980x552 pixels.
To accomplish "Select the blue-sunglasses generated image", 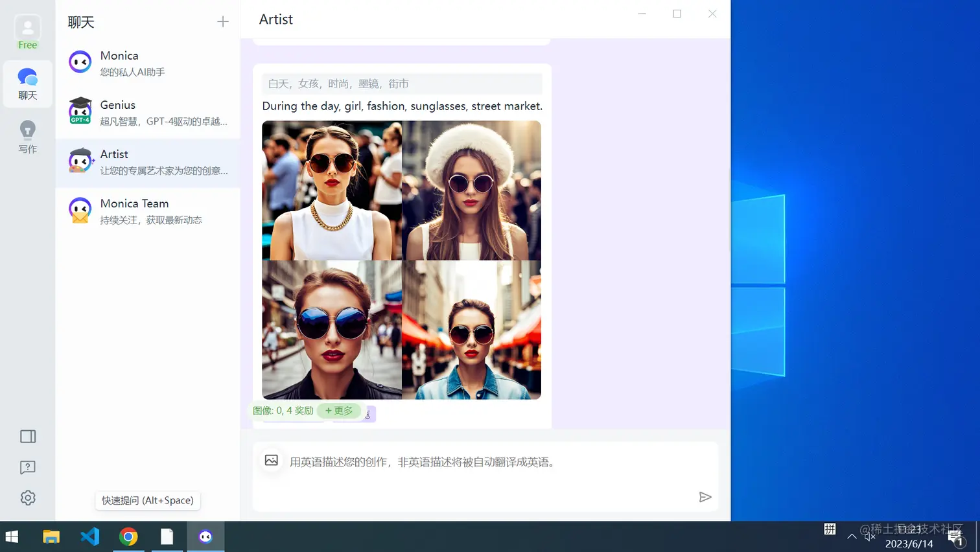I will [x=331, y=329].
